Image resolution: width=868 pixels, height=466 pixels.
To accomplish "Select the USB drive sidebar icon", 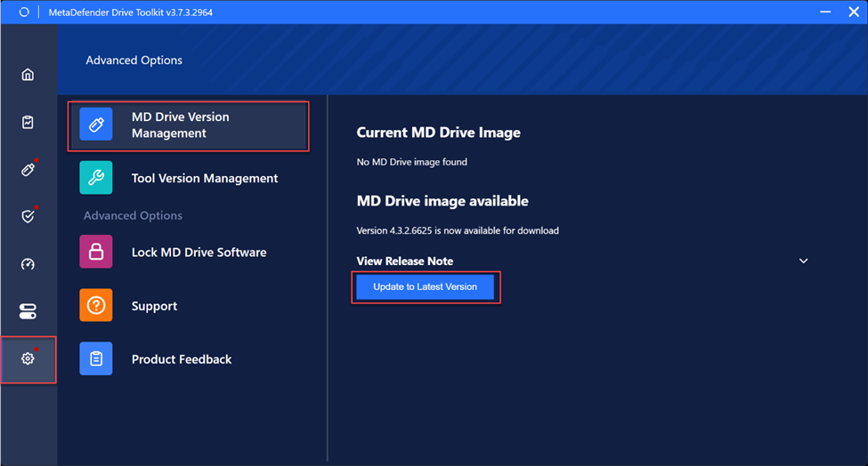I will point(28,169).
